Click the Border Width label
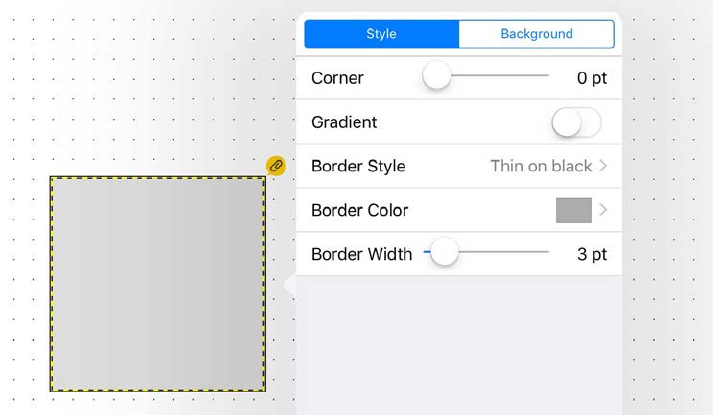 [361, 254]
